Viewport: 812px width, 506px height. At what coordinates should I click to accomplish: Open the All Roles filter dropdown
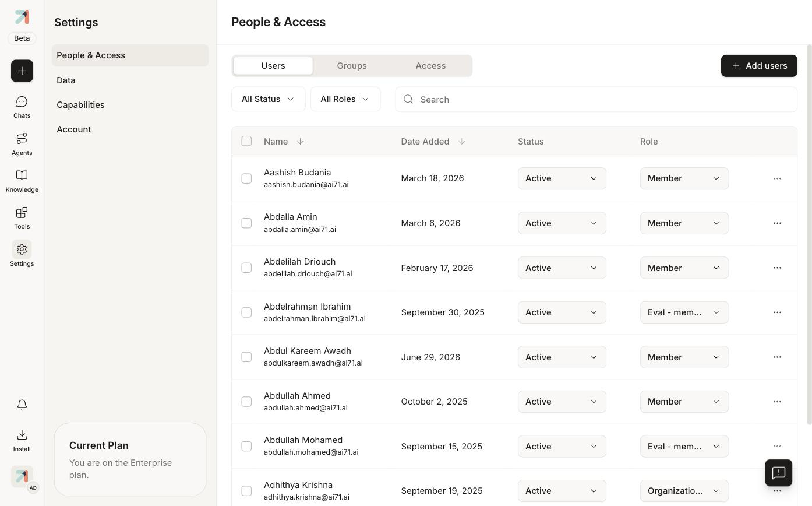(345, 99)
